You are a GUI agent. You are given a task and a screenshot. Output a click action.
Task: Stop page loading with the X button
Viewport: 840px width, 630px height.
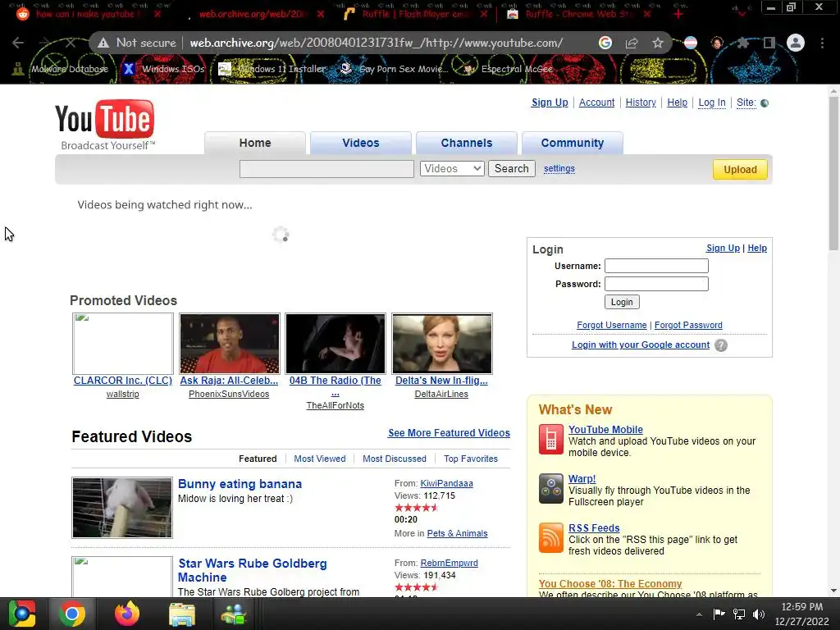[x=71, y=43]
